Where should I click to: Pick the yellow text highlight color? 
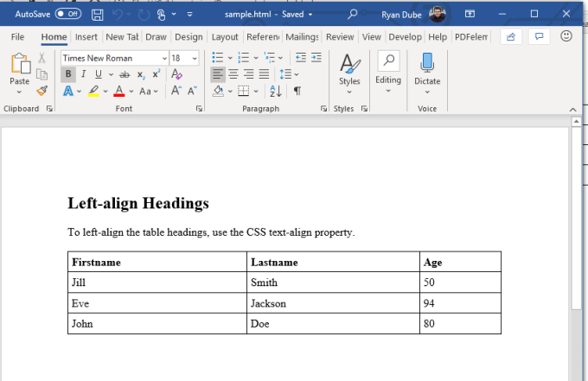pyautogui.click(x=93, y=91)
